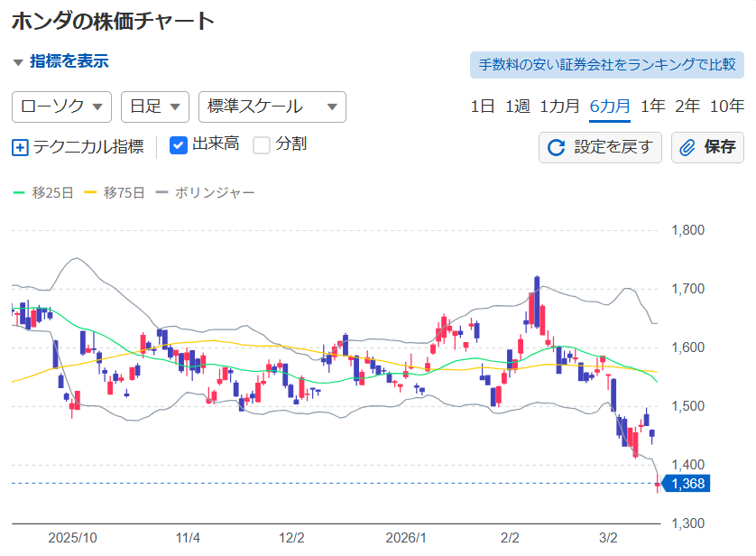The height and width of the screenshot is (556, 756).
Task: Click the plus icon beside テクニカル指標
Action: click(x=20, y=147)
